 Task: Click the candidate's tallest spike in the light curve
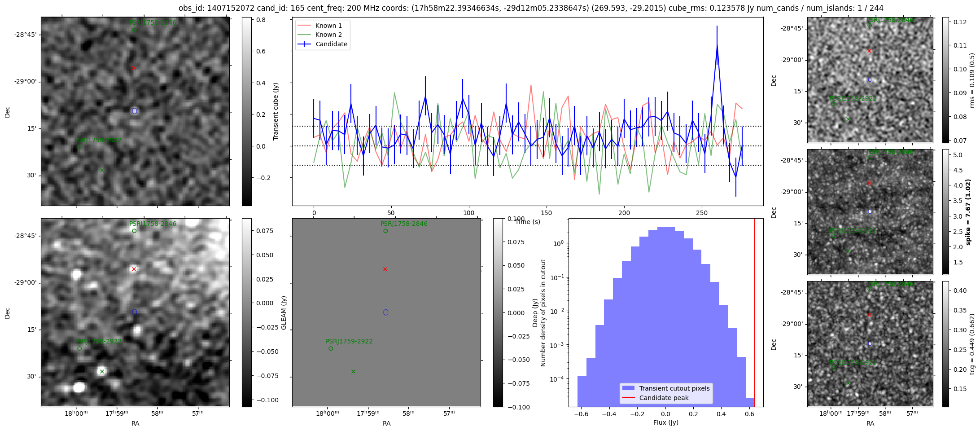pos(717,45)
